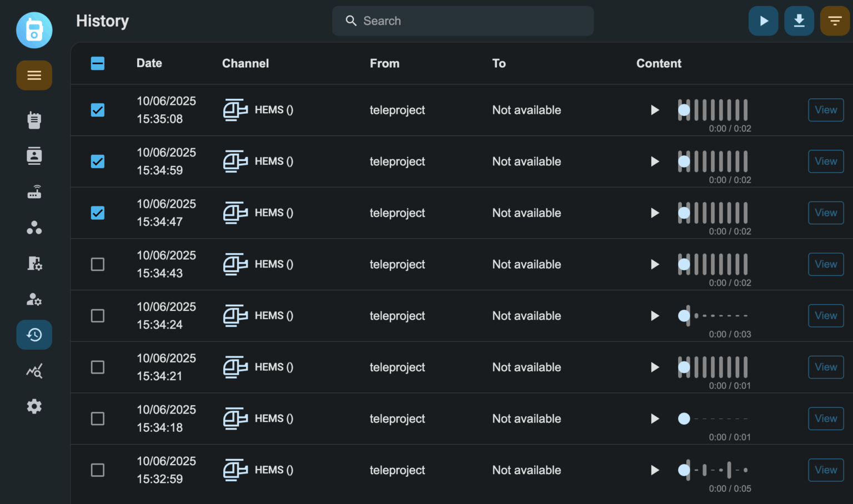Toggle the select-all header checkbox
Viewport: 853px width, 504px height.
click(x=98, y=63)
